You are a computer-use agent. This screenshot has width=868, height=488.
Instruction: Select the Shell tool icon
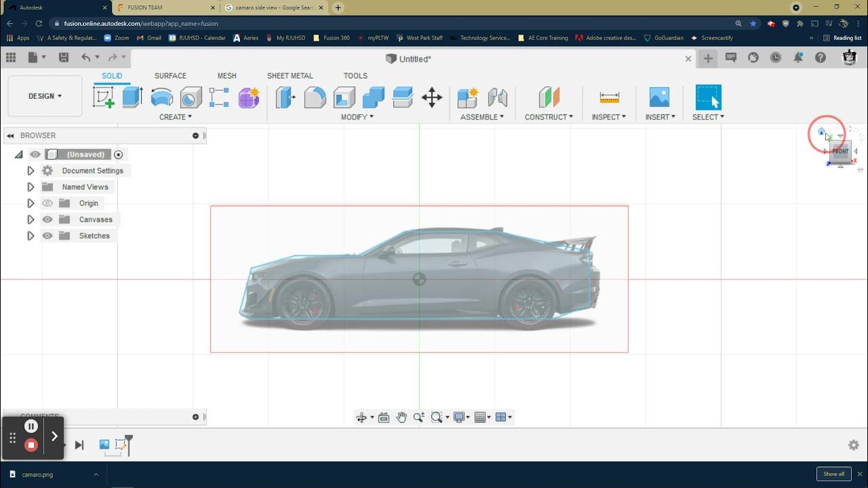coord(344,98)
